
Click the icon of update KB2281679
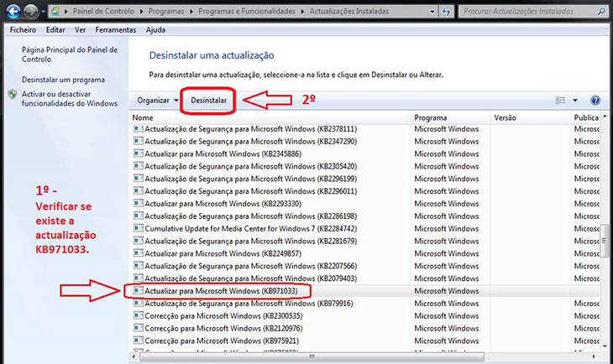click(x=138, y=241)
